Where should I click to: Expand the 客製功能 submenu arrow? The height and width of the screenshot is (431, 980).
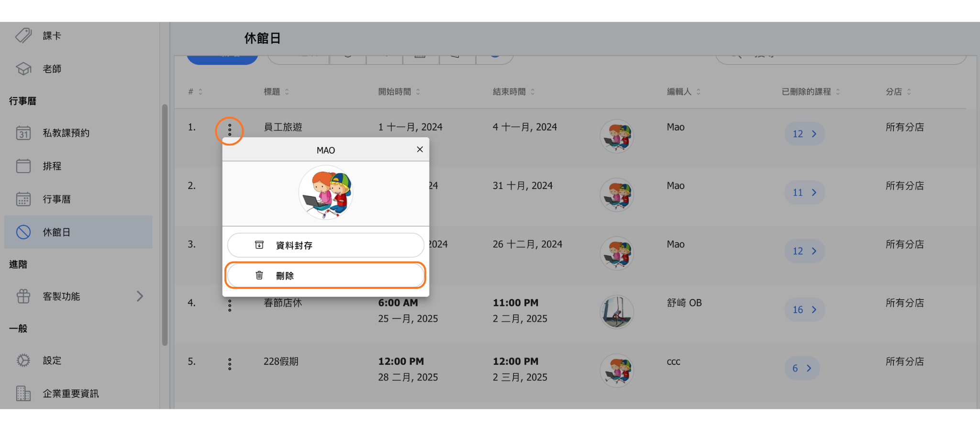pyautogui.click(x=140, y=296)
